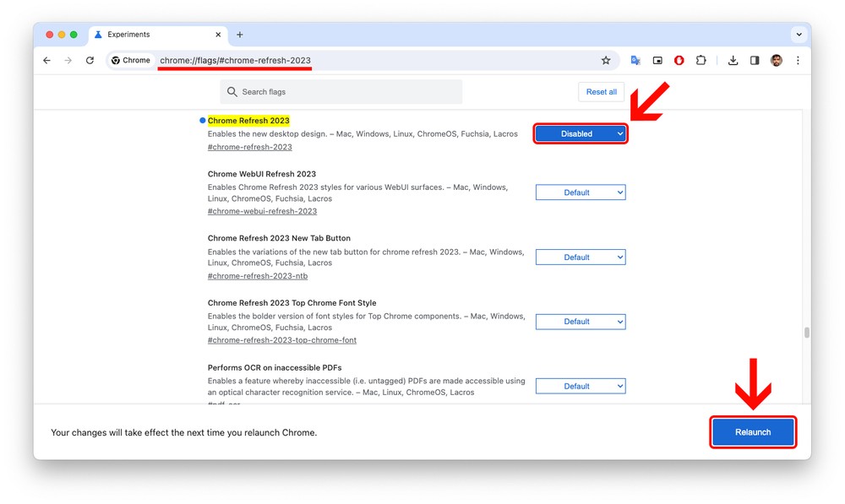This screenshot has width=845, height=504.
Task: Go forward using the forward arrow
Action: coord(68,60)
